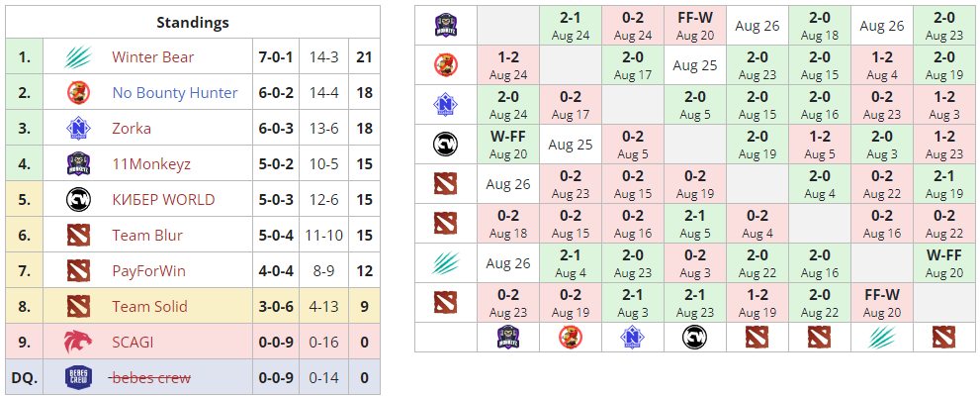The height and width of the screenshot is (397, 980).
Task: Open the Winter Bear team name link
Action: tap(152, 57)
